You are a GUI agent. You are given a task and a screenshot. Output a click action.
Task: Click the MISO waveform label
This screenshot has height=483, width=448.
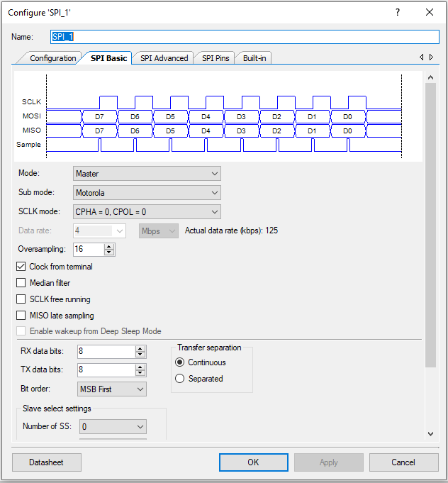tap(31, 131)
